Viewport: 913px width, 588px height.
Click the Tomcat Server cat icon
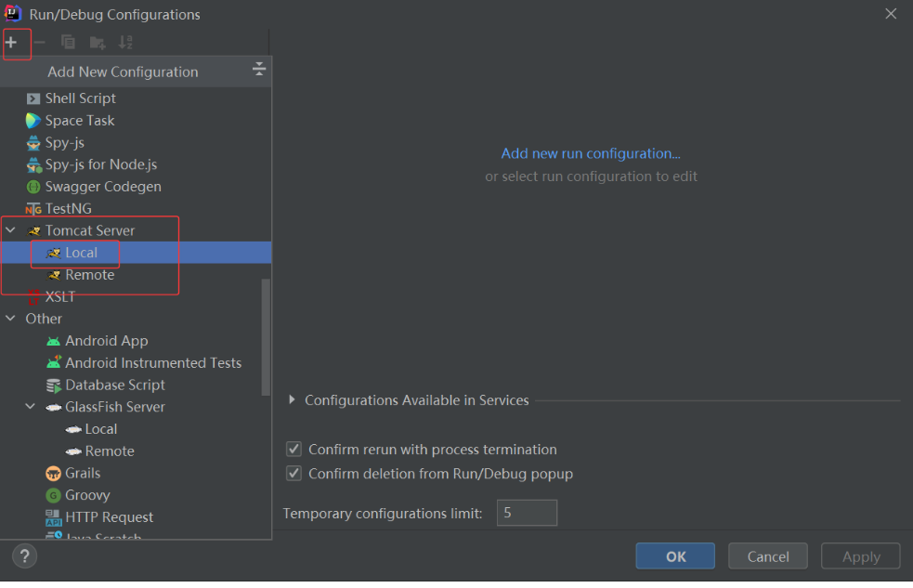point(33,231)
